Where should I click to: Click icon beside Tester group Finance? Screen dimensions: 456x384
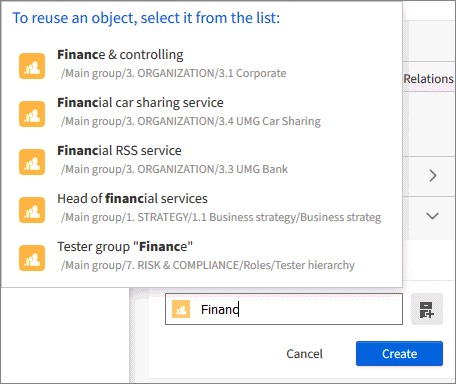(x=32, y=258)
